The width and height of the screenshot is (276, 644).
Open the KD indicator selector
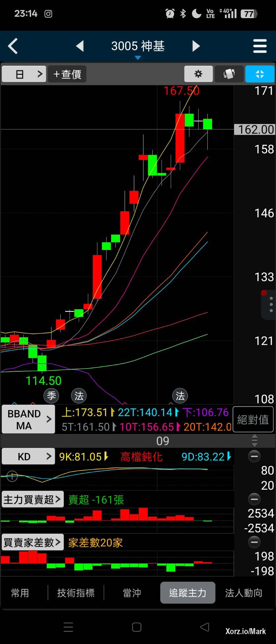[x=28, y=456]
